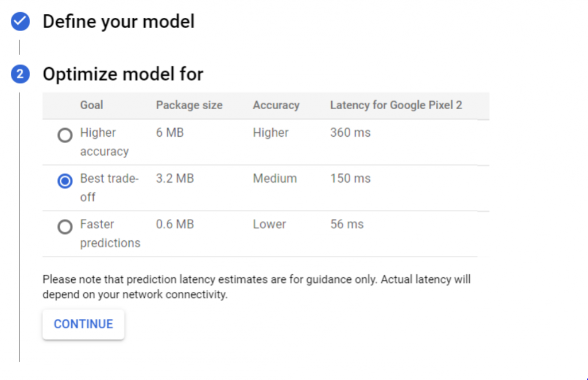Click the completed checkmark icon for step one
588x380 pixels.
[20, 22]
